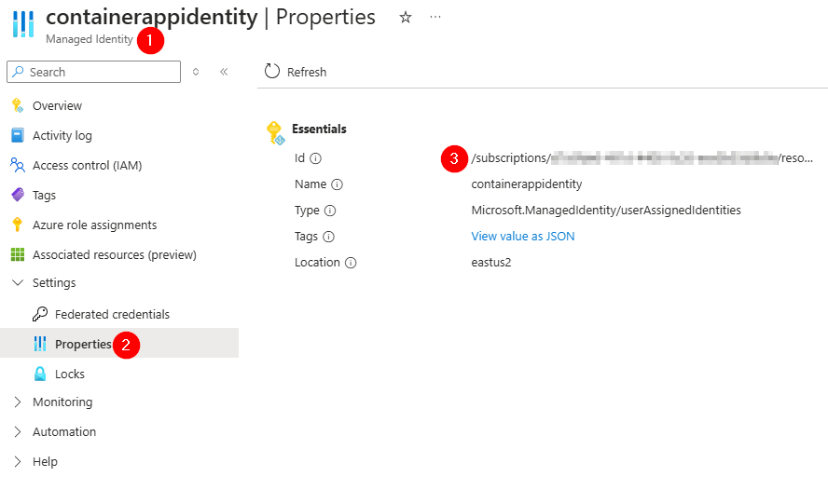Click the Managed Identity subtitle text
Viewport: 828px width, 504px height.
tap(90, 39)
